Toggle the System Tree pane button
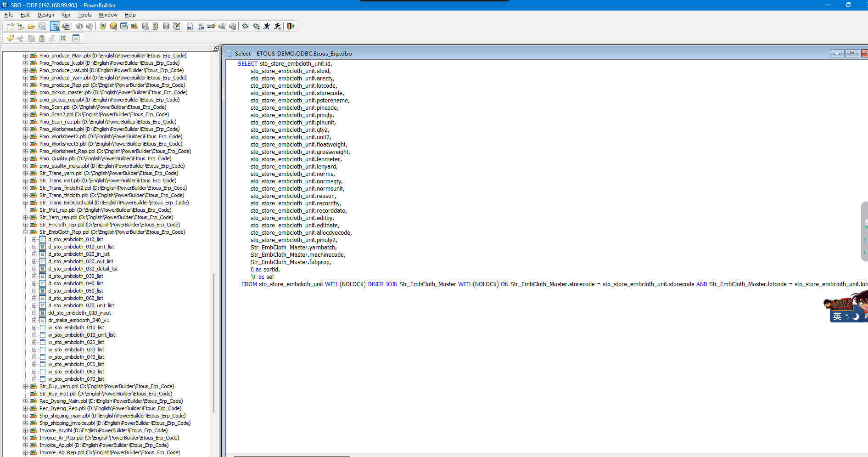 [x=55, y=26]
